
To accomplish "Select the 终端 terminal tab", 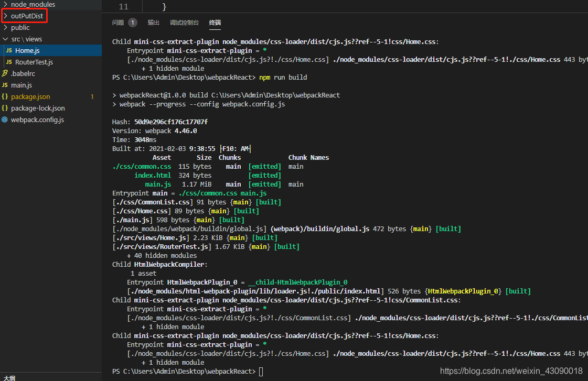I will tap(215, 23).
